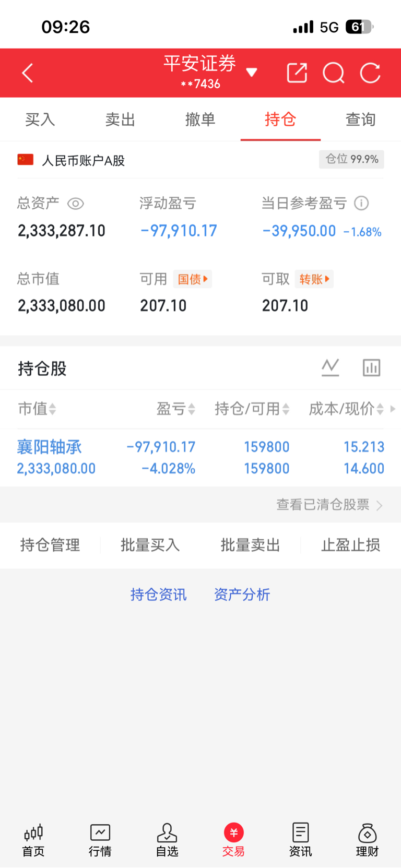Switch to the 买入 tab
The height and width of the screenshot is (868, 401).
(40, 120)
